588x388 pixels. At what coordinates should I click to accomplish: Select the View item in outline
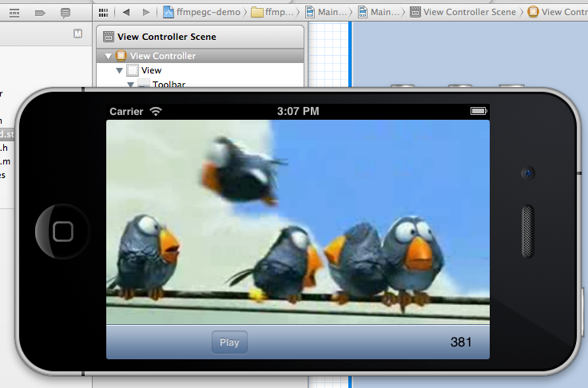point(151,70)
